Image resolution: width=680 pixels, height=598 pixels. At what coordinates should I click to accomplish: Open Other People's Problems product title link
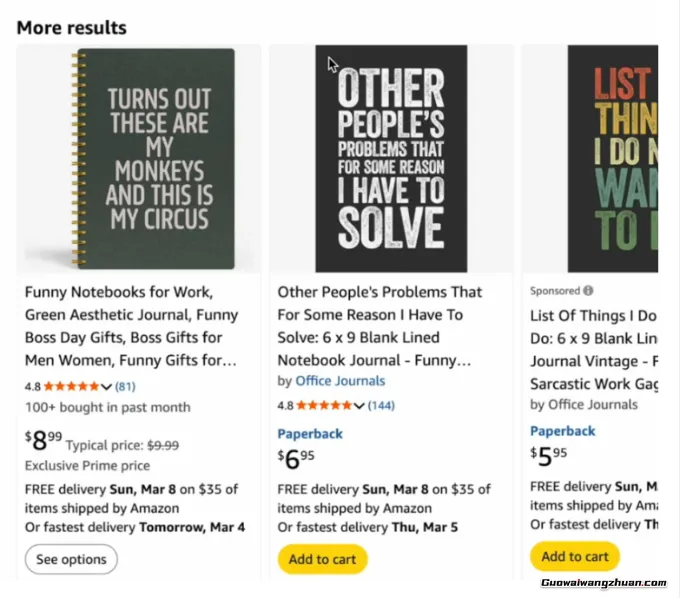point(380,325)
